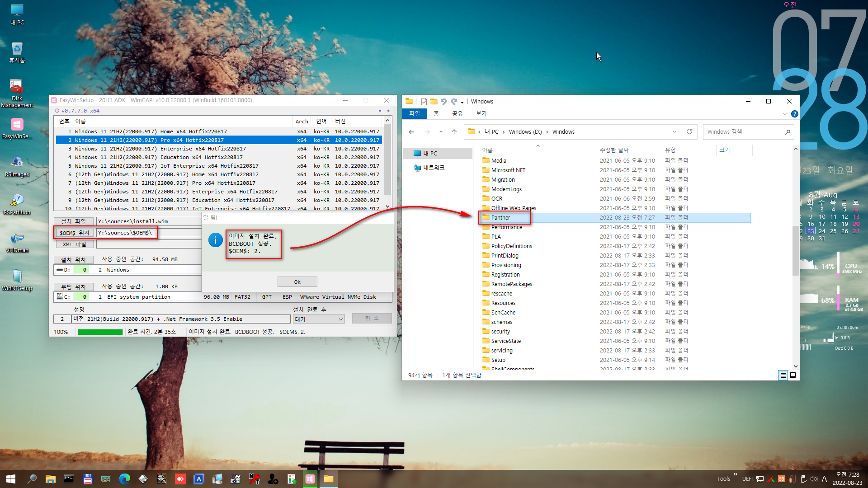Viewport: 868px width, 488px height.
Task: Click the new folder quick-access icon in Explorer
Action: (434, 102)
